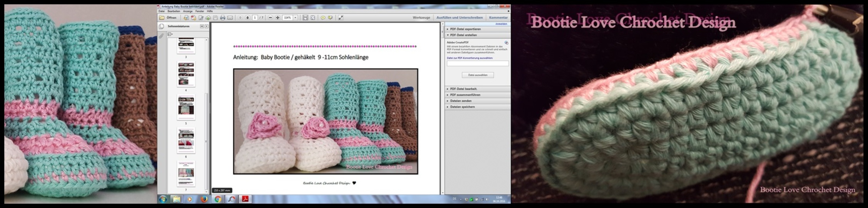868x208 pixels.
Task: Collapse the PDF-Datei erstellen section
Action: click(x=463, y=35)
